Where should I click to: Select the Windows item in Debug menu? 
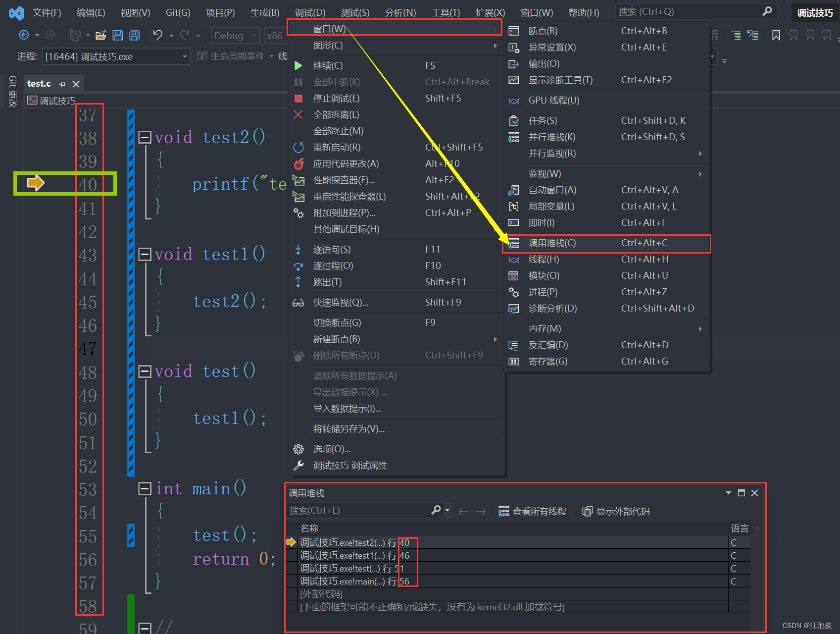tap(395, 29)
